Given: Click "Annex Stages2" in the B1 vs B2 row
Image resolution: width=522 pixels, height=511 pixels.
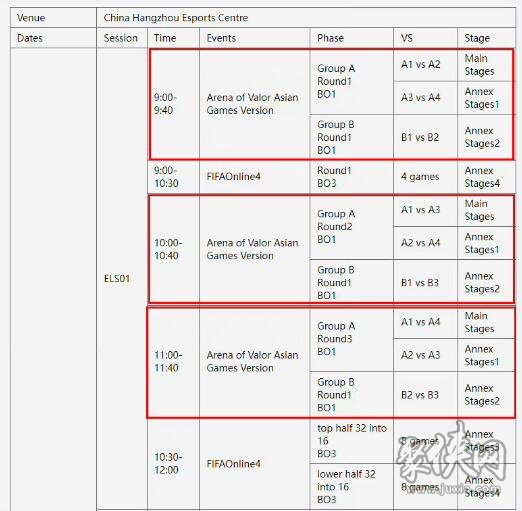Looking at the screenshot, I should [x=485, y=137].
